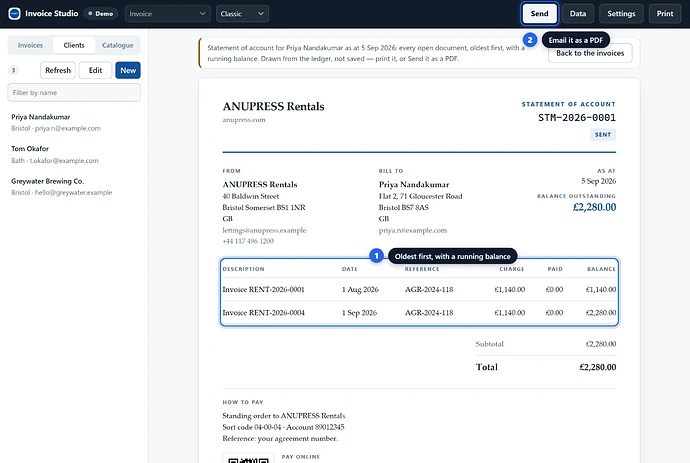The height and width of the screenshot is (463, 690).
Task: Select client Priya Nandakumar
Action: tap(74, 122)
